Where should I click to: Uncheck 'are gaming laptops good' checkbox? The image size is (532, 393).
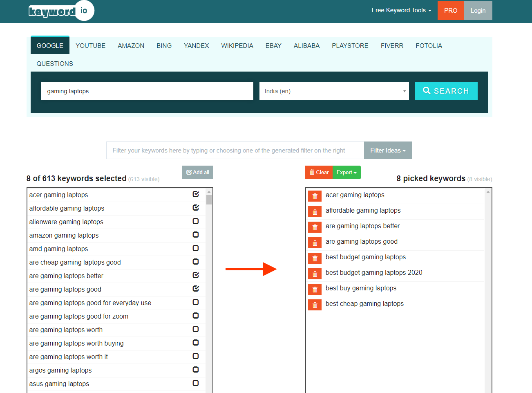coord(196,289)
